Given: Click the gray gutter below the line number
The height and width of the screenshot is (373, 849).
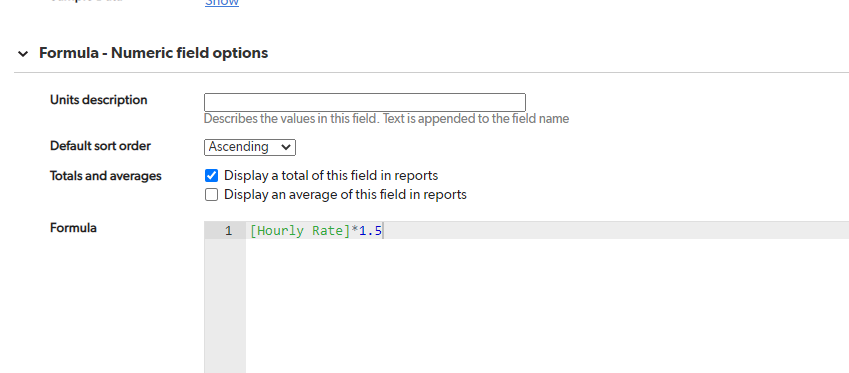Looking at the screenshot, I should click(x=225, y=306).
